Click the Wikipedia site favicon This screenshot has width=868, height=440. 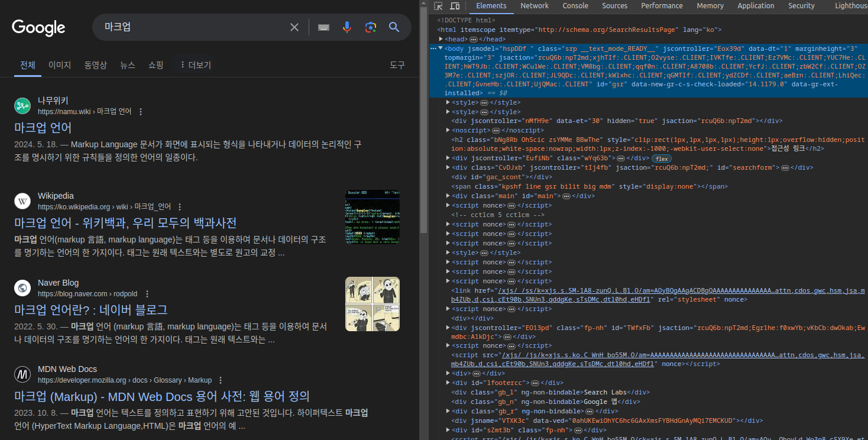tap(22, 201)
